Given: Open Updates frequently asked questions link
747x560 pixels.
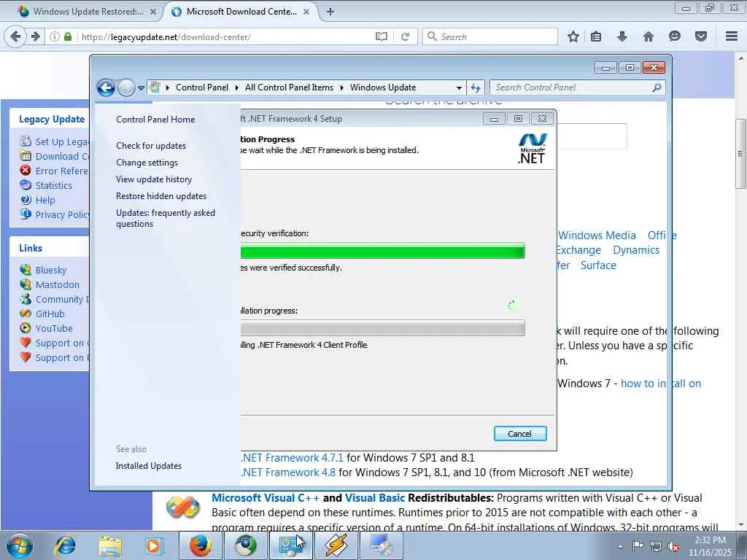Looking at the screenshot, I should click(166, 218).
